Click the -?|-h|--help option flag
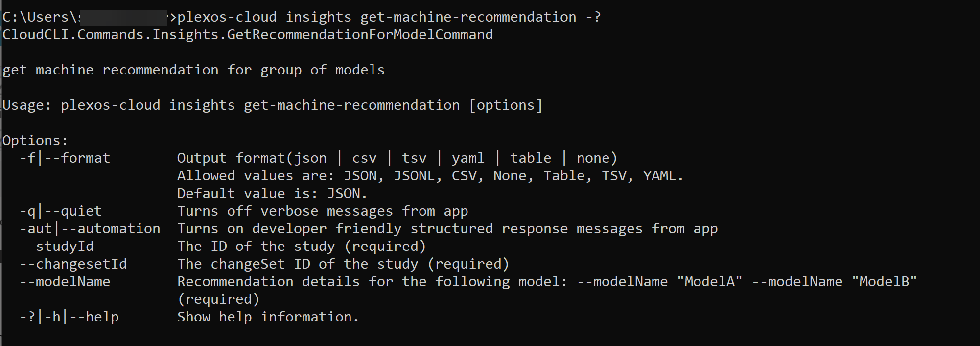The image size is (980, 346). [x=69, y=317]
